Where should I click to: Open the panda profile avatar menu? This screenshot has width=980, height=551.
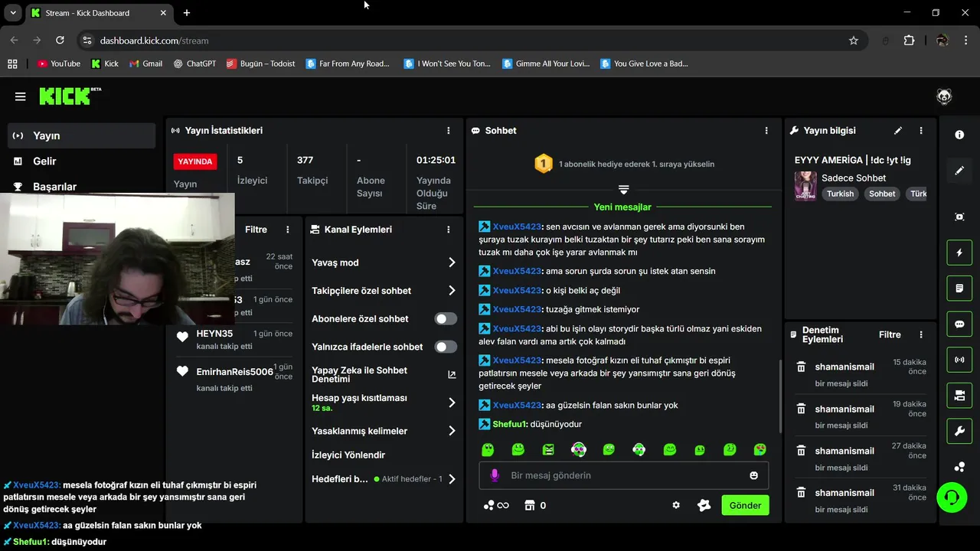click(944, 96)
